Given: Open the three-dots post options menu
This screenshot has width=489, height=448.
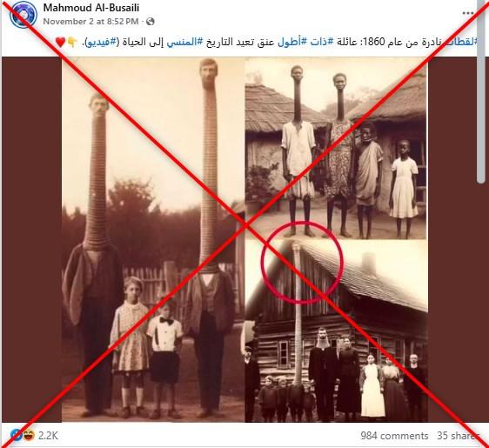Looking at the screenshot, I should [467, 13].
